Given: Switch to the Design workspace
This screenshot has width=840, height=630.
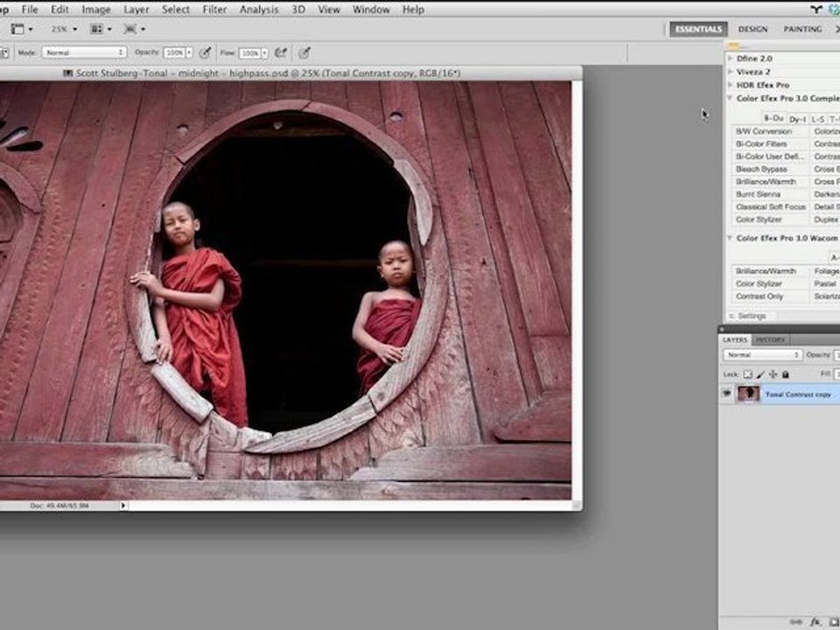Looking at the screenshot, I should point(752,29).
